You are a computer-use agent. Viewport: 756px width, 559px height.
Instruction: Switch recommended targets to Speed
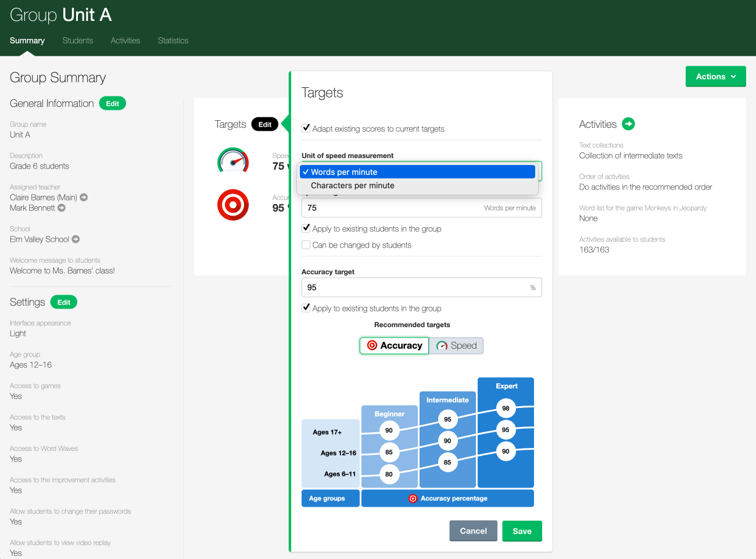tap(456, 346)
